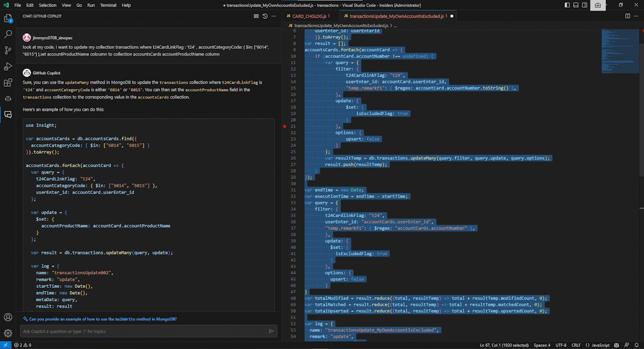This screenshot has height=349, width=644.
Task: Open the Run and Debug view
Action: (8, 66)
